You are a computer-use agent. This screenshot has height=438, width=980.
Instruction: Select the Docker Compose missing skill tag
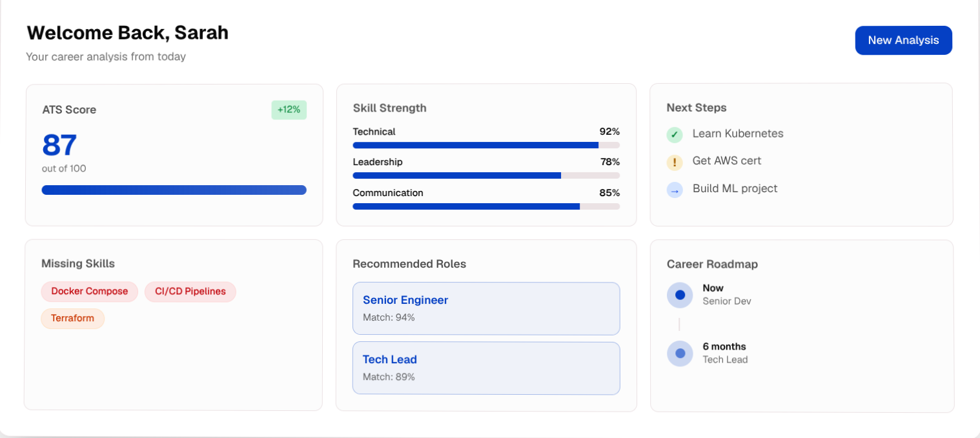pyautogui.click(x=90, y=292)
